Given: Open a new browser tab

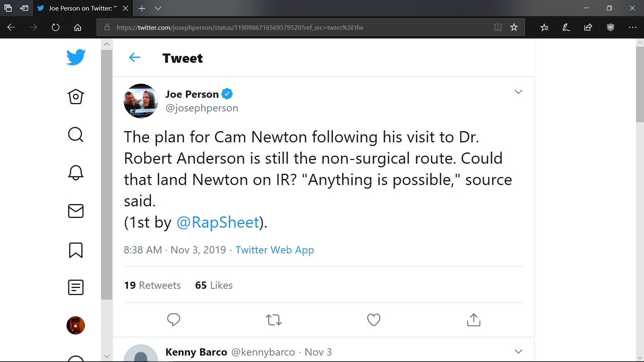Looking at the screenshot, I should click(142, 8).
